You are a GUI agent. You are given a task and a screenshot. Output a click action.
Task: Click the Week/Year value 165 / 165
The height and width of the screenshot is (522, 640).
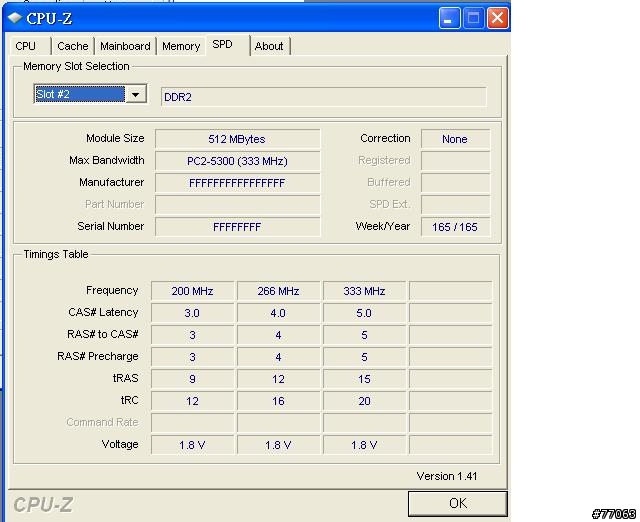455,227
